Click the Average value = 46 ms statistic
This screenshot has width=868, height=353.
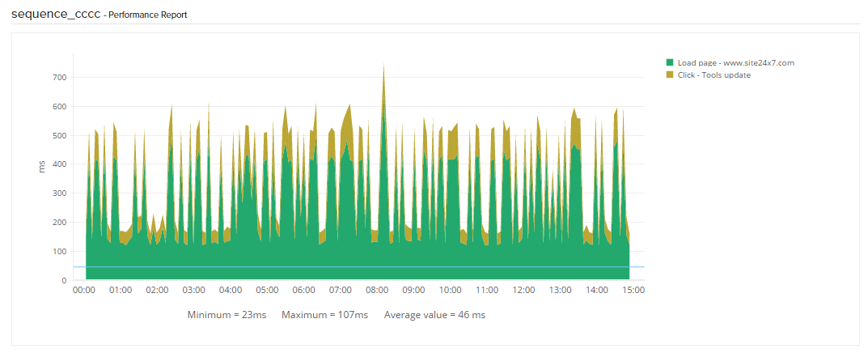434,315
